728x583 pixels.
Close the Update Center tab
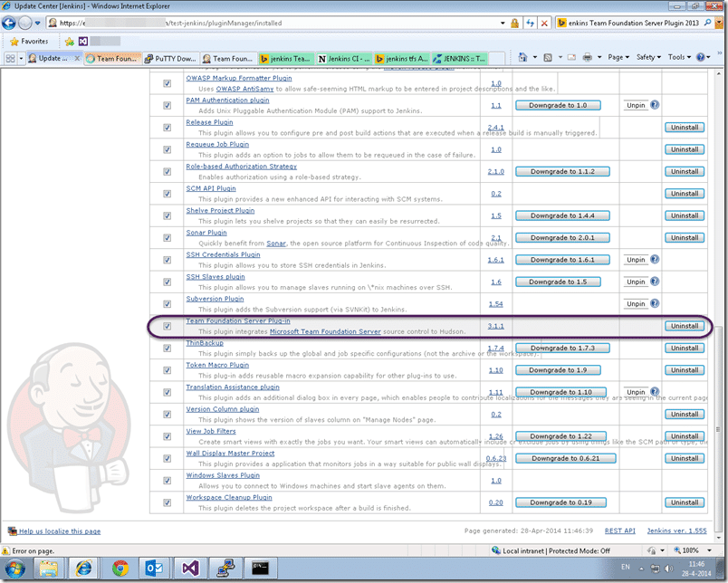[x=77, y=58]
